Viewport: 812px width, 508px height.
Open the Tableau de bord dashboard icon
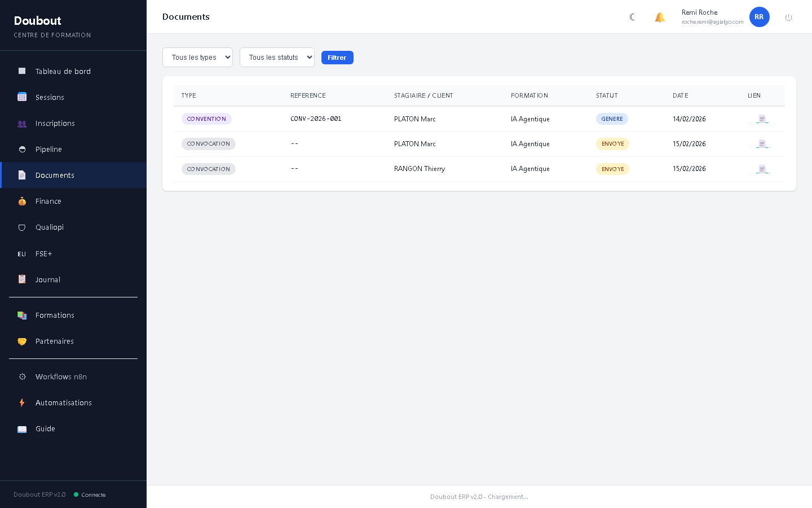point(22,71)
